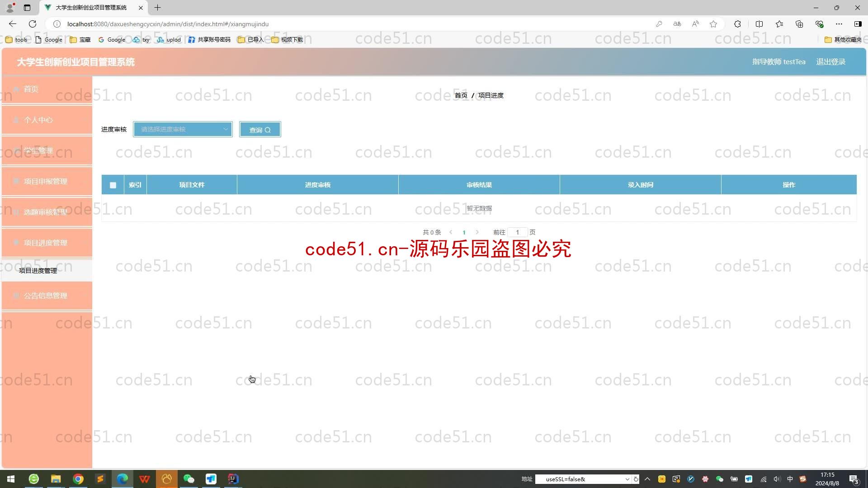Screen dimensions: 868x488
Task: Show hidden system tray icons
Action: click(647, 479)
